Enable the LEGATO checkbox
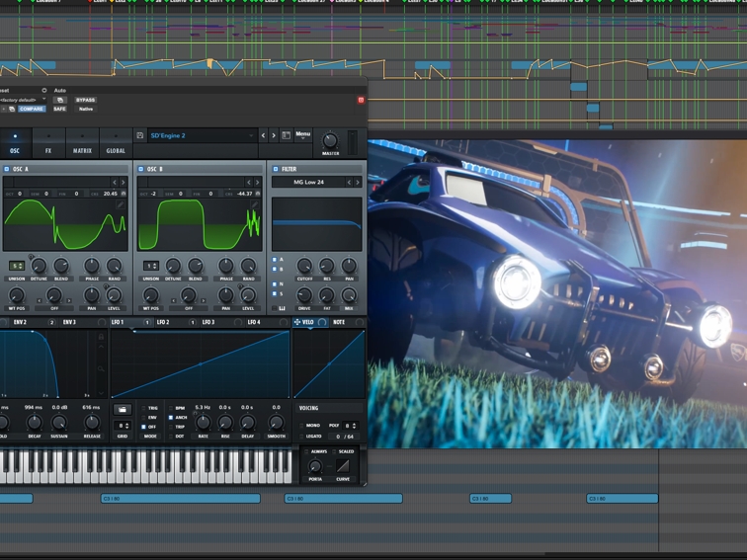 tap(301, 437)
